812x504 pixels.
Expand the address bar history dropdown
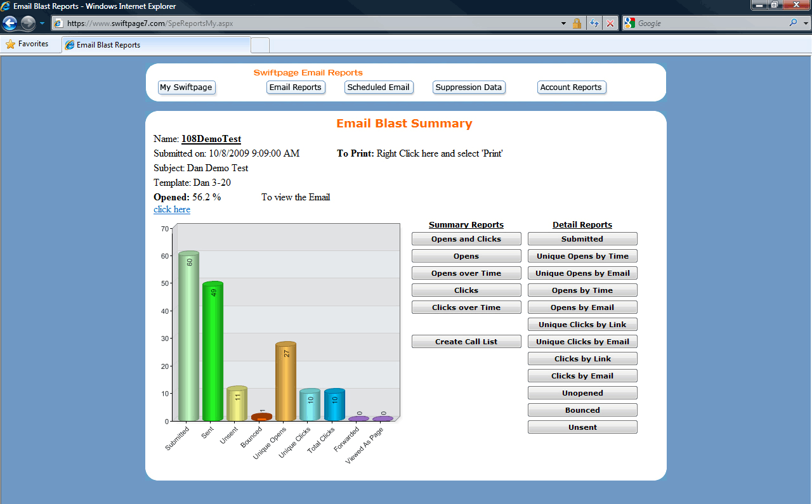pos(563,23)
